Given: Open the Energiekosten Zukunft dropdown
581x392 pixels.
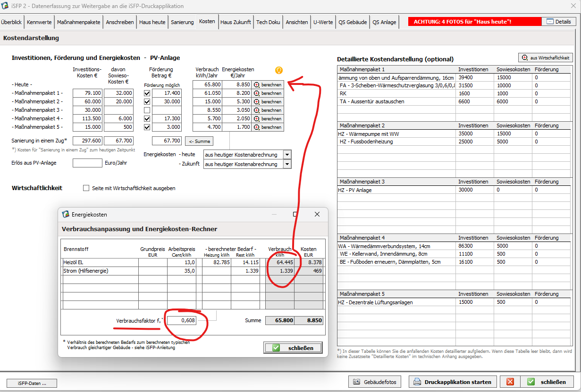Looking at the screenshot, I should click(287, 164).
